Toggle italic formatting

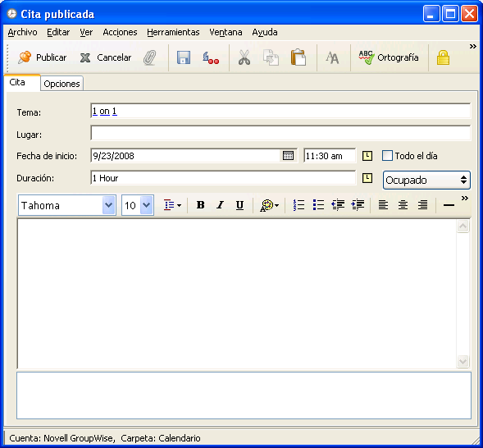[220, 205]
